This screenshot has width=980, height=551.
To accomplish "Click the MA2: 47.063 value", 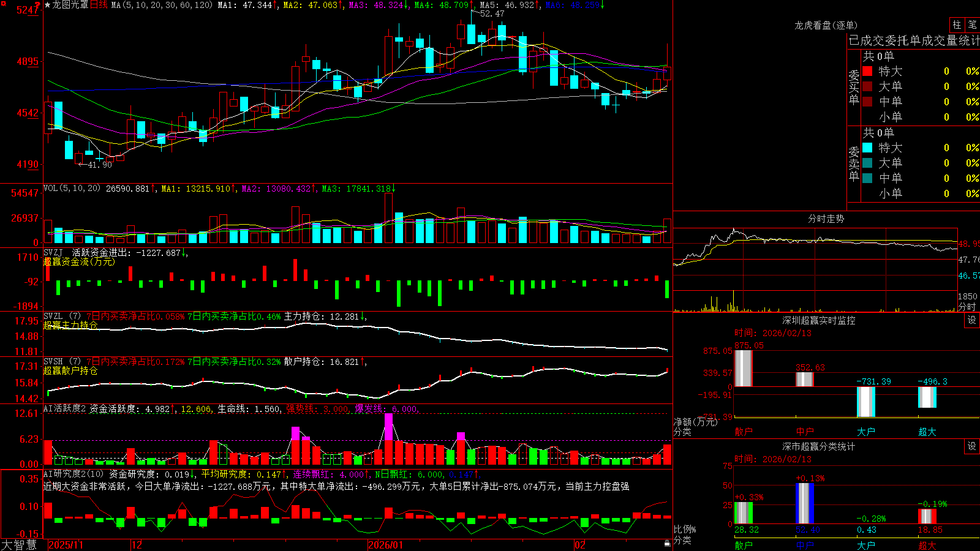I will point(311,5).
